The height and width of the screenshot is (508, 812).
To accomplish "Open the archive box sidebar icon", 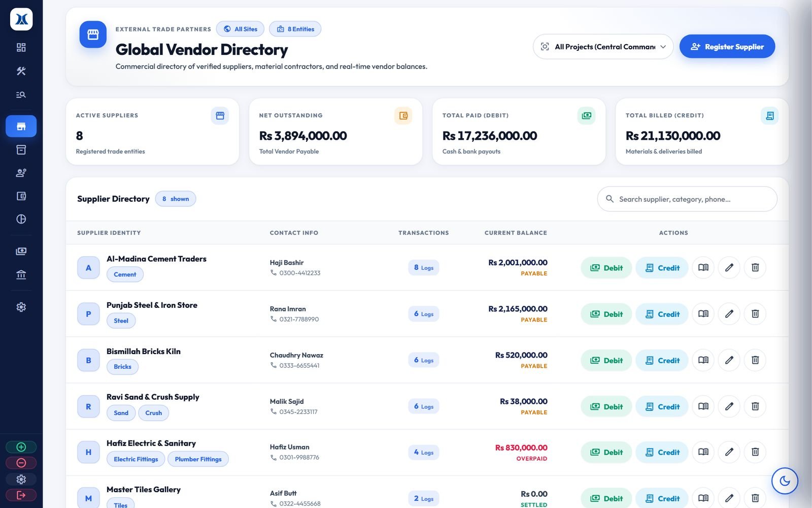I will point(21,149).
